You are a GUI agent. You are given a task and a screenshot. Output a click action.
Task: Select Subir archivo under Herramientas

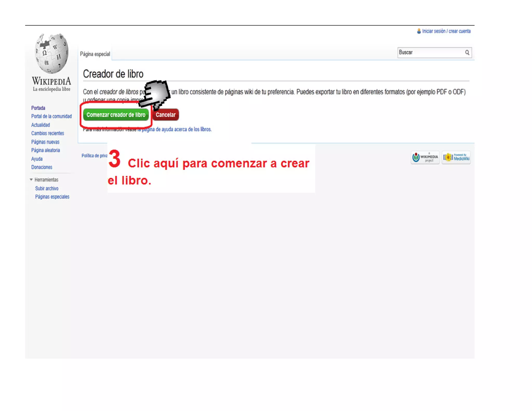(x=47, y=188)
